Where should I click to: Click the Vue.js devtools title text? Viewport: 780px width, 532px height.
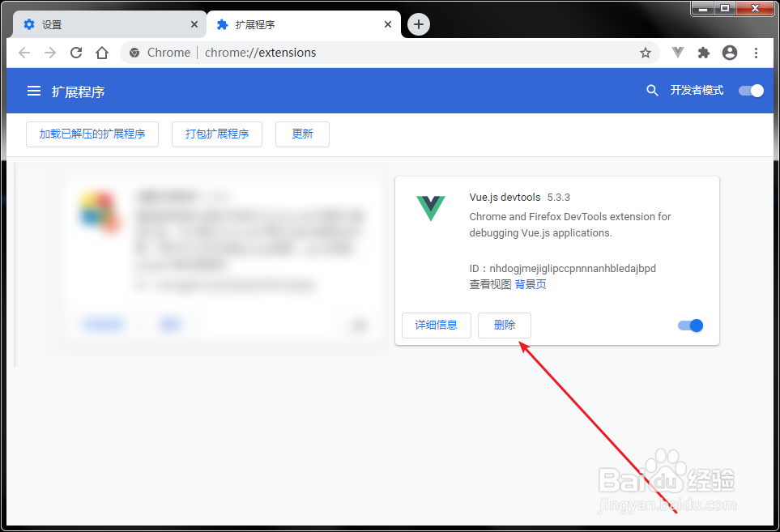point(505,198)
